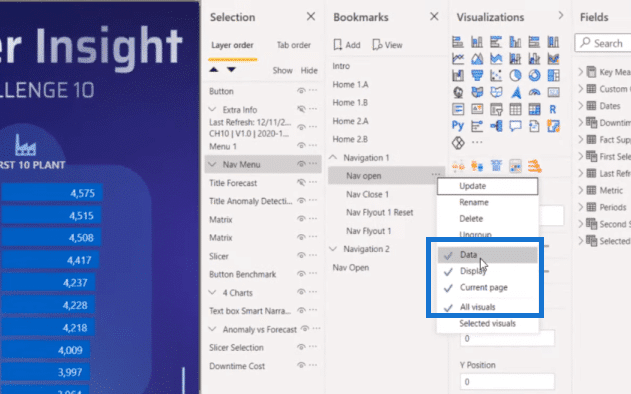The height and width of the screenshot is (394, 631).
Task: Expand the Dates table in Fields
Action: [580, 105]
